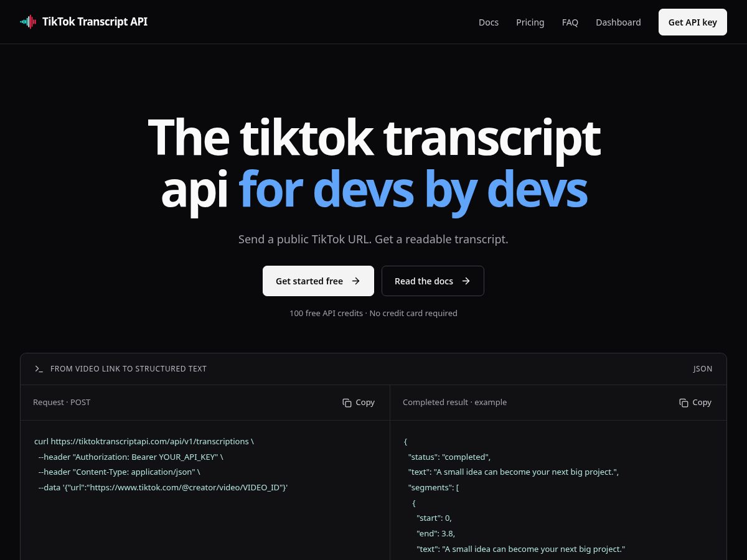
Task: Open the Dashboard link
Action: (x=618, y=22)
